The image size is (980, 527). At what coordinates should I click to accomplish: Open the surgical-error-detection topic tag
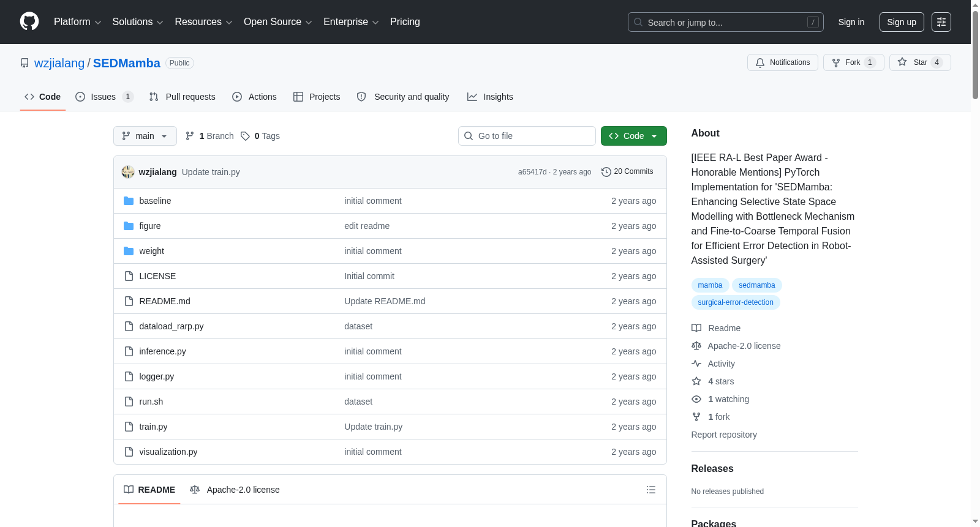[x=736, y=302]
